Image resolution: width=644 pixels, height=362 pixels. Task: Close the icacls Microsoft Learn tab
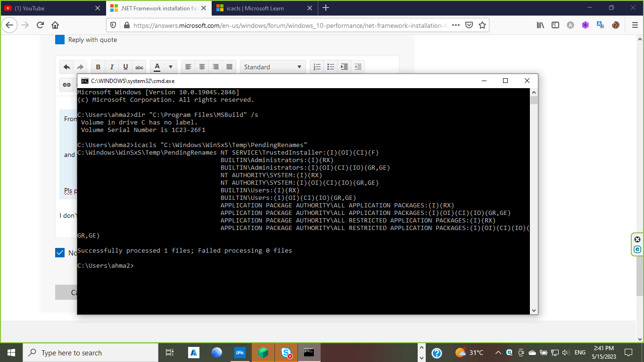[x=310, y=8]
